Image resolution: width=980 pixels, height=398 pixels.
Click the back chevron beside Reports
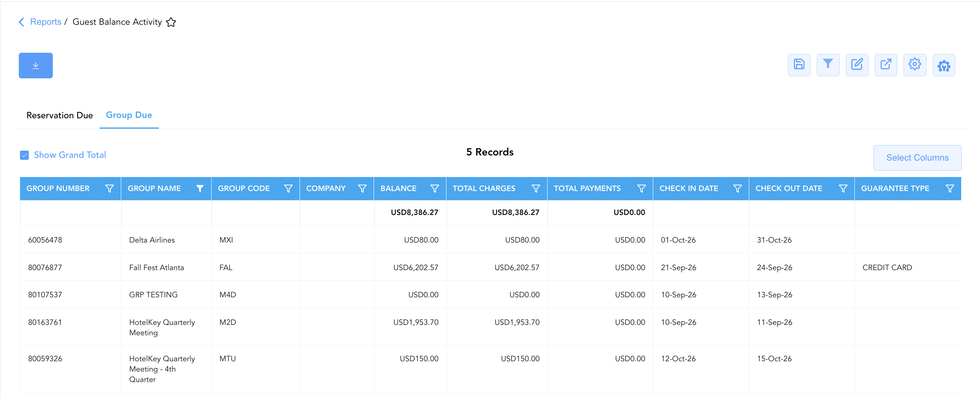[22, 22]
